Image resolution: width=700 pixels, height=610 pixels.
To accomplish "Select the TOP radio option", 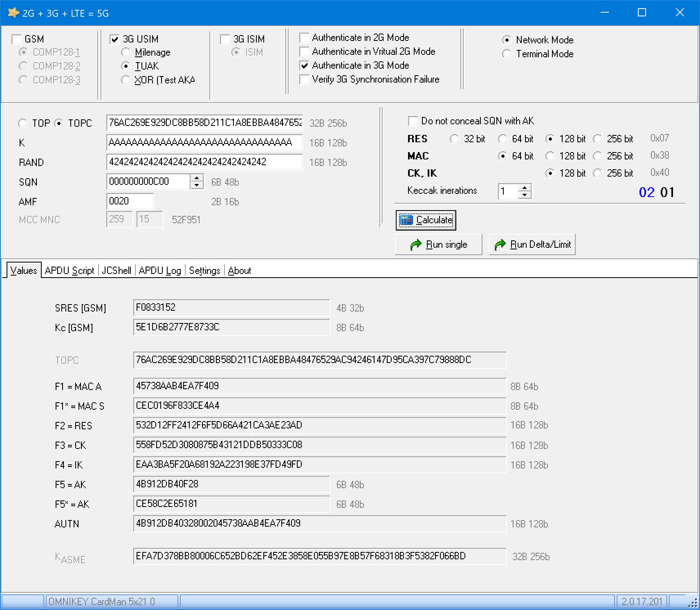I will (22, 123).
